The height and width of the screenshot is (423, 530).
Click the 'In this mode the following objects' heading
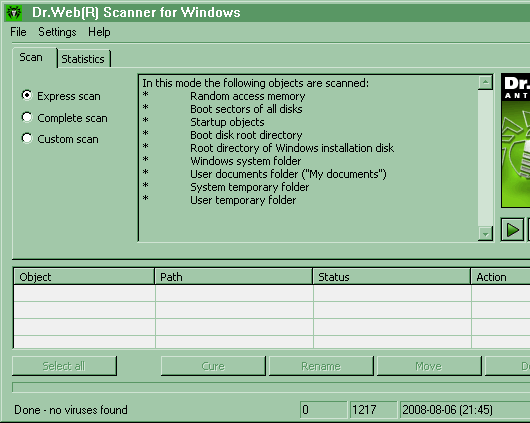(256, 83)
